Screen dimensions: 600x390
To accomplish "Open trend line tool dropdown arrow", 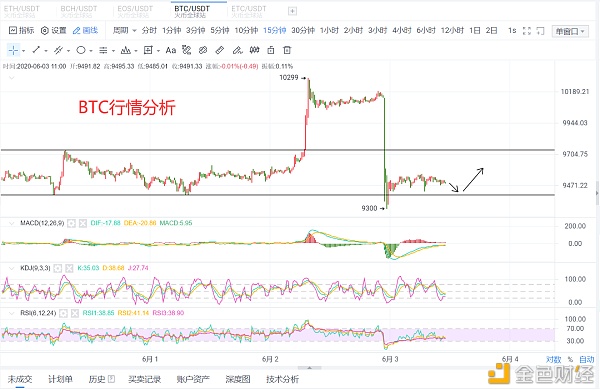I will 46,51.
